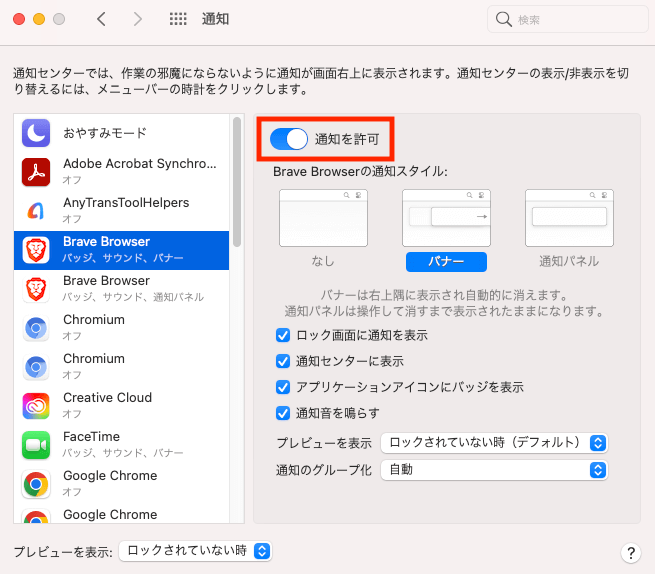Select Creative Cloud list entry
The width and height of the screenshot is (655, 574).
click(122, 406)
